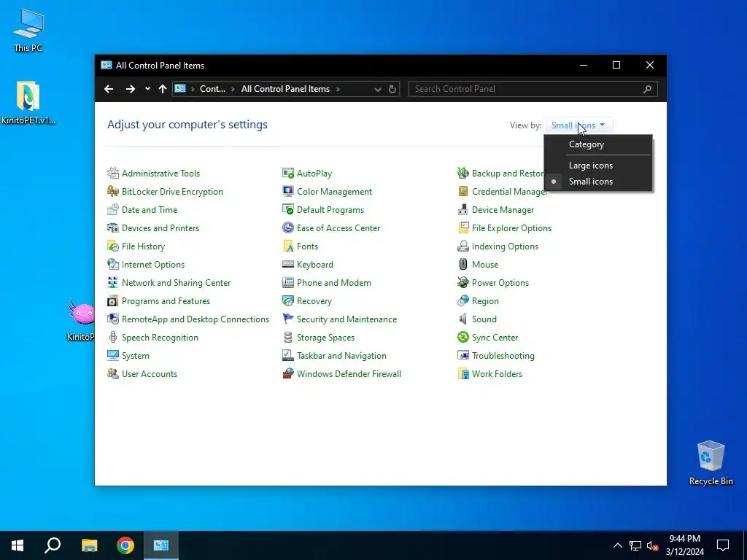Go back with the Back arrow
The height and width of the screenshot is (560, 747).
pos(109,89)
